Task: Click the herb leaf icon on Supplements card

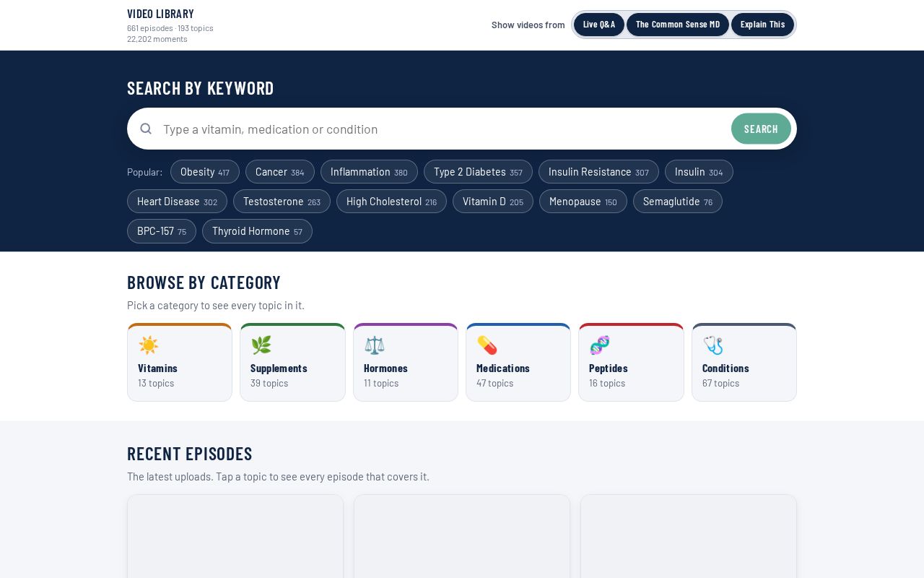Action: (x=261, y=345)
